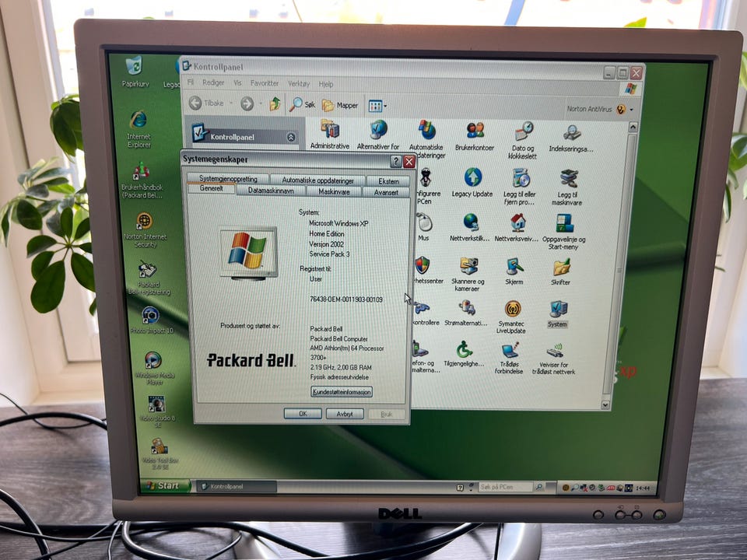Open the Fil menu
Viewport: 747px width, 560px height.
[x=190, y=82]
